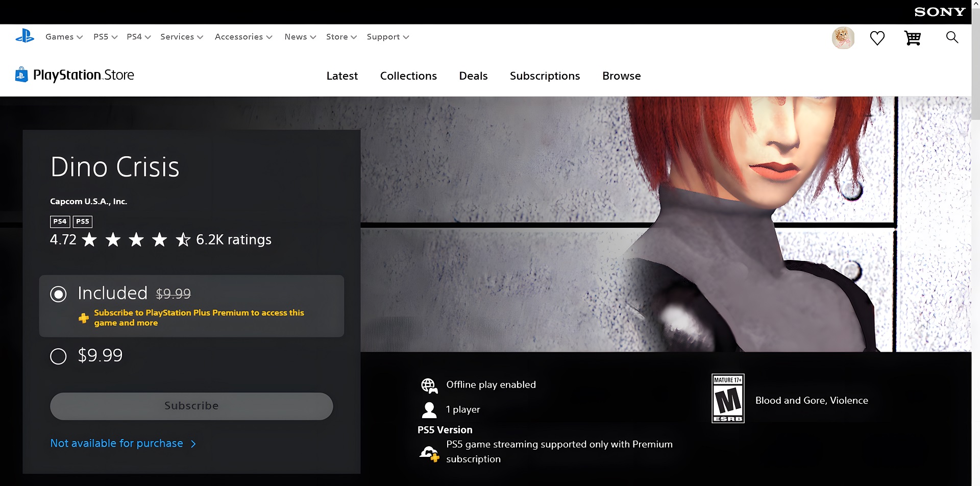Expand the PS4 dropdown menu
The image size is (980, 486).
tap(139, 37)
